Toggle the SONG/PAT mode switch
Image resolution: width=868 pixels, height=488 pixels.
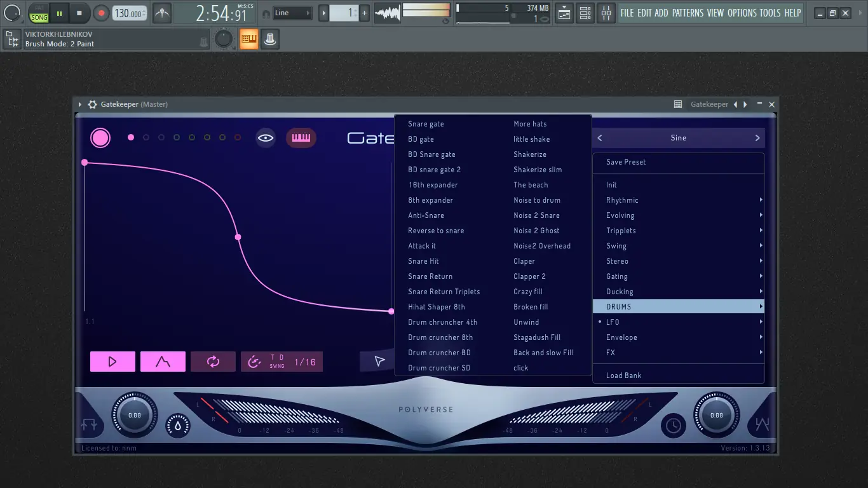[x=39, y=13]
